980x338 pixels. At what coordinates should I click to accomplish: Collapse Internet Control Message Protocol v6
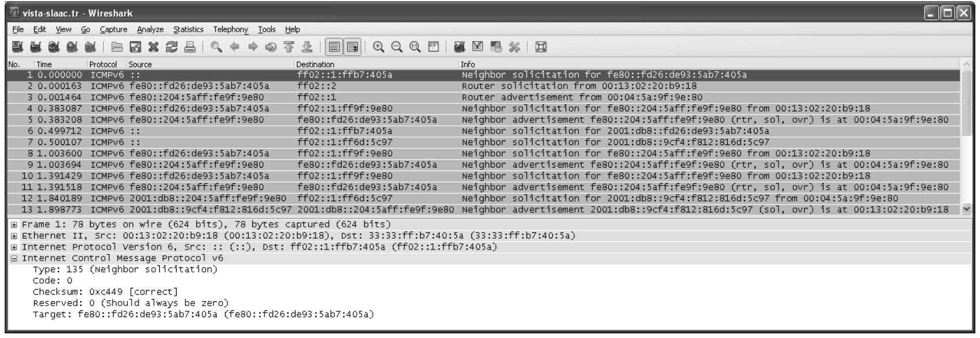tap(14, 258)
